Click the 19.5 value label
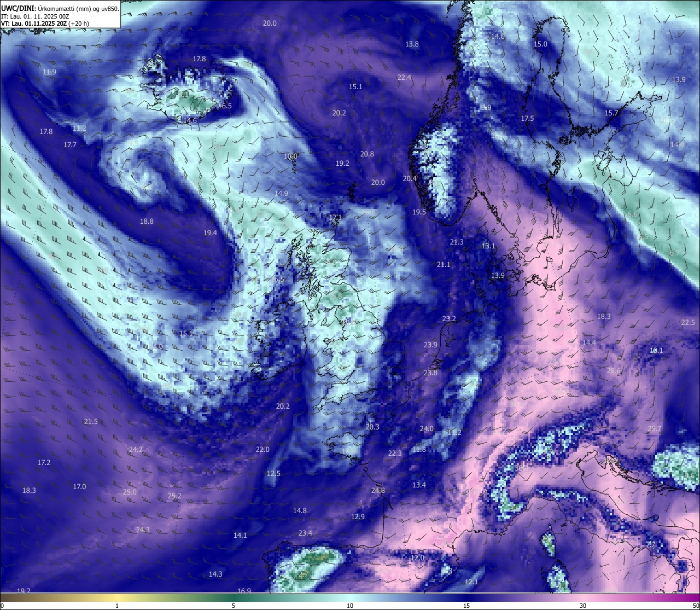 (x=419, y=212)
